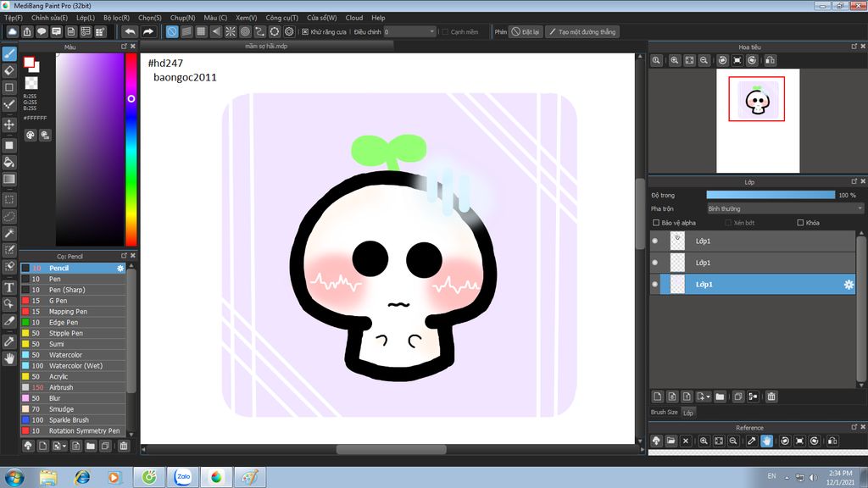Viewport: 868px width, 488px height.
Task: Select the Eraser tool in the left toolbox
Action: pos(9,70)
